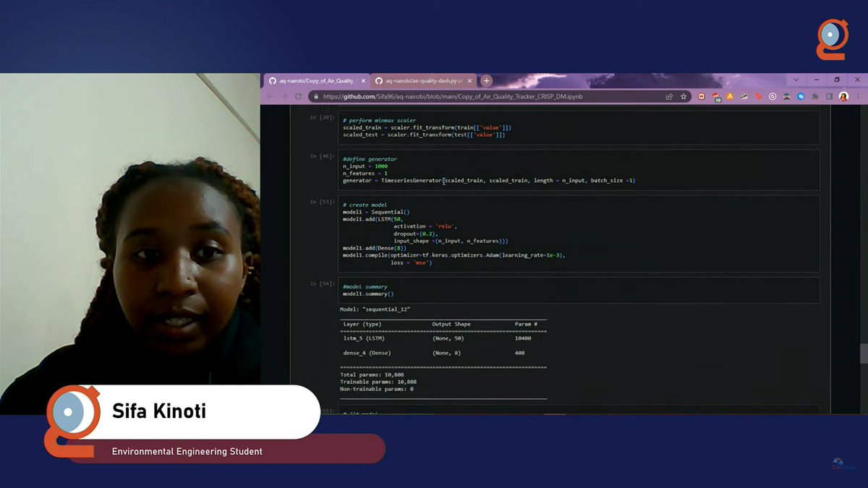Open the orange triangle extension
Image resolution: width=868 pixels, height=488 pixels.
[x=730, y=96]
